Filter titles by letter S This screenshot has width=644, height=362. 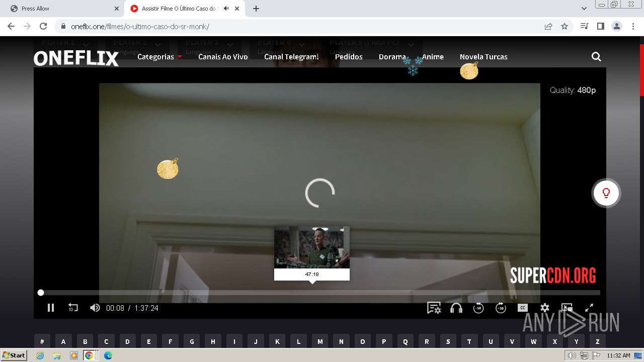(448, 341)
